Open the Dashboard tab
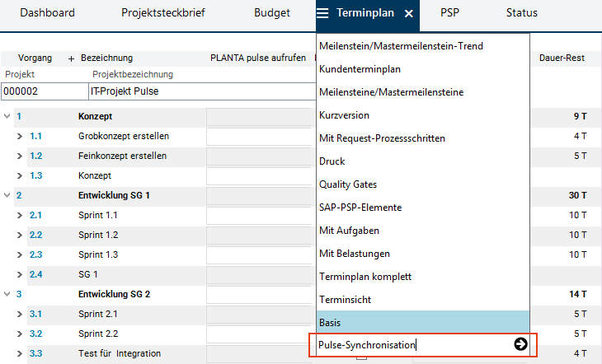This screenshot has height=364, width=602. [x=47, y=13]
